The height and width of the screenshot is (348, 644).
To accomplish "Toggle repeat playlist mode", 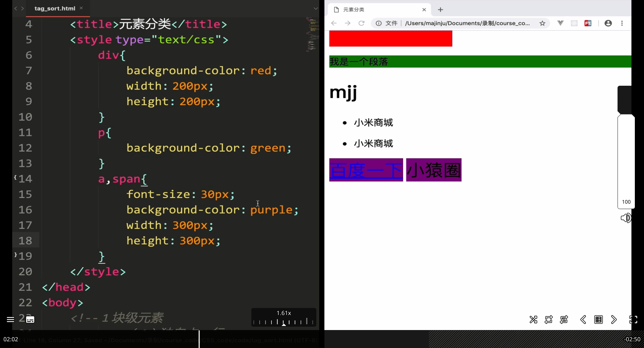I will 549,320.
